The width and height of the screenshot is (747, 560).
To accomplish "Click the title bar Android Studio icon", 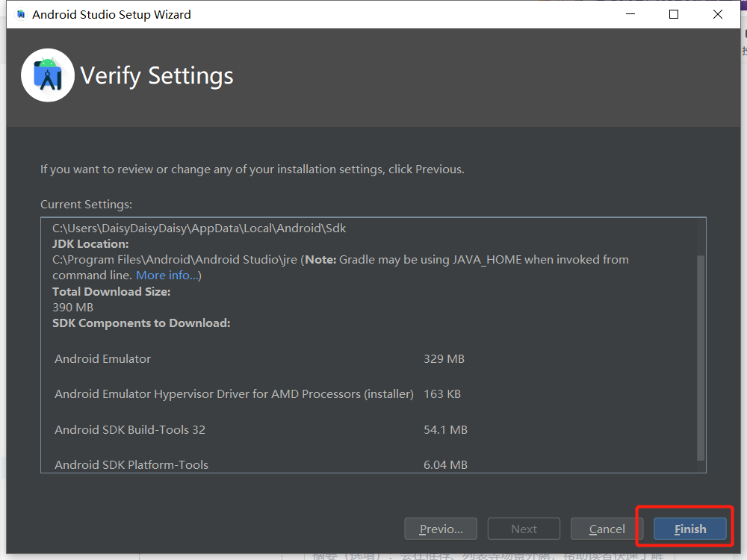I will point(20,15).
